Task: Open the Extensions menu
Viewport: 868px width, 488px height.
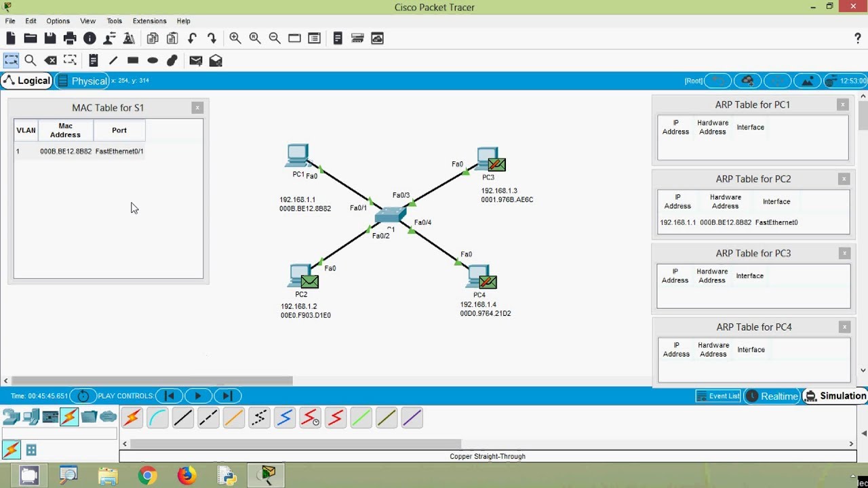Action: coord(150,21)
